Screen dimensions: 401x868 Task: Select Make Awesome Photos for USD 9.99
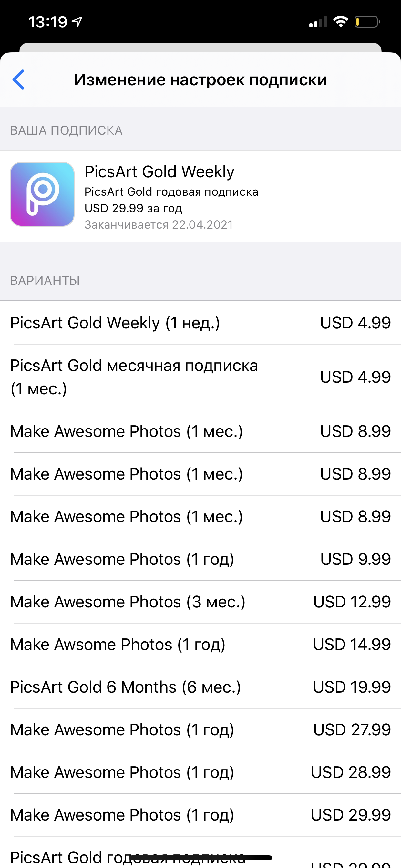point(200,559)
